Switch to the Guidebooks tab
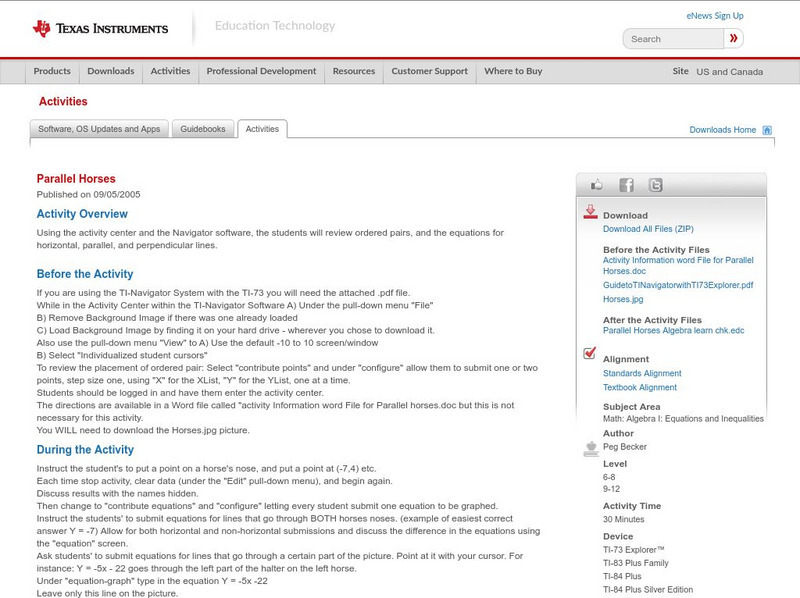 click(x=203, y=128)
